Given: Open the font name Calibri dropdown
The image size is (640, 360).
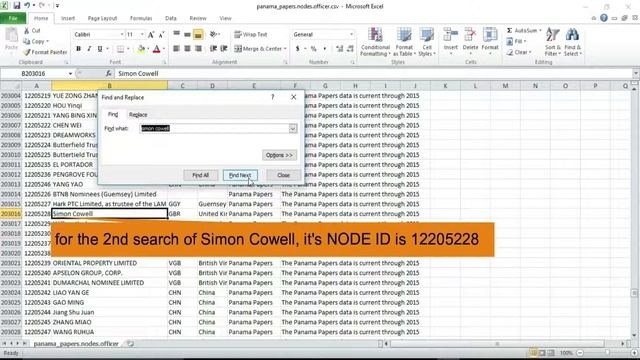Looking at the screenshot, I should (122, 35).
